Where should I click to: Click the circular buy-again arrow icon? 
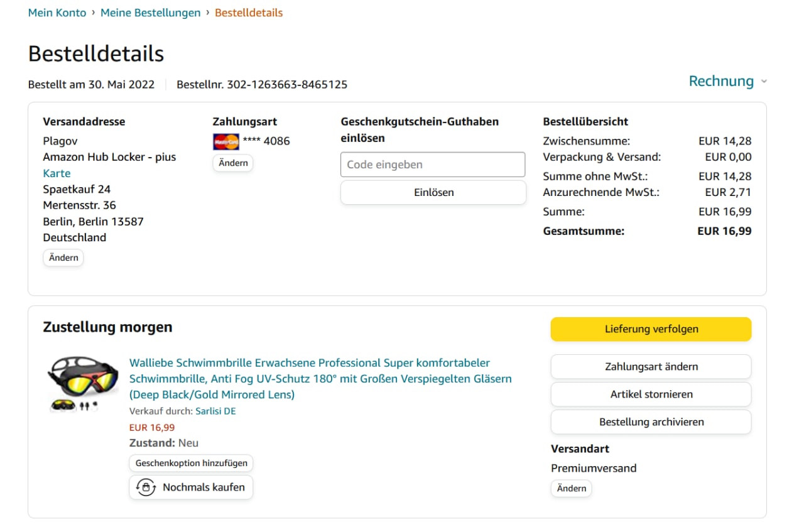coord(146,487)
